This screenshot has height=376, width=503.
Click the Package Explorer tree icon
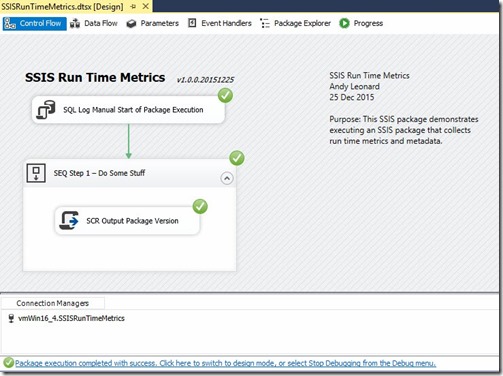click(x=265, y=24)
